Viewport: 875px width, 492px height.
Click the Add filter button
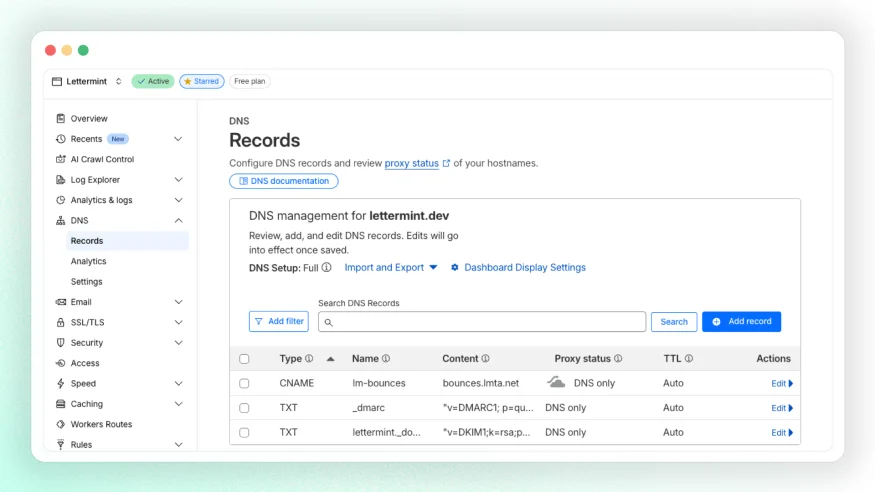point(278,321)
